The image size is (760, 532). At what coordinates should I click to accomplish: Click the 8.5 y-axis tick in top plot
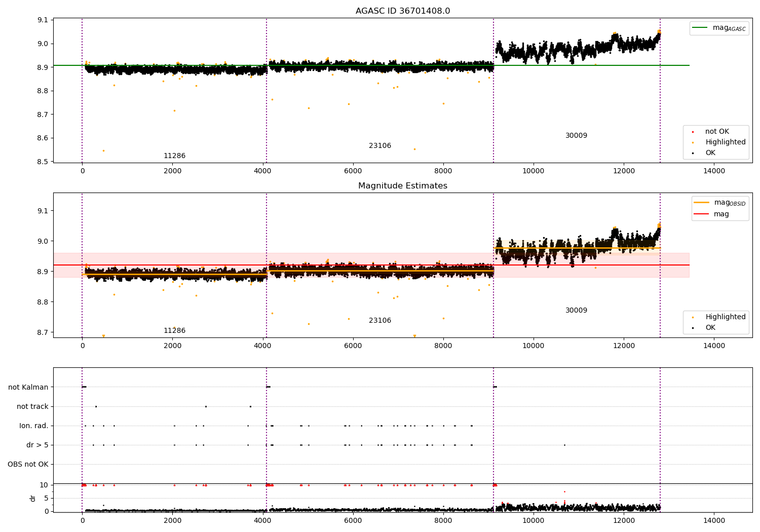(x=42, y=162)
